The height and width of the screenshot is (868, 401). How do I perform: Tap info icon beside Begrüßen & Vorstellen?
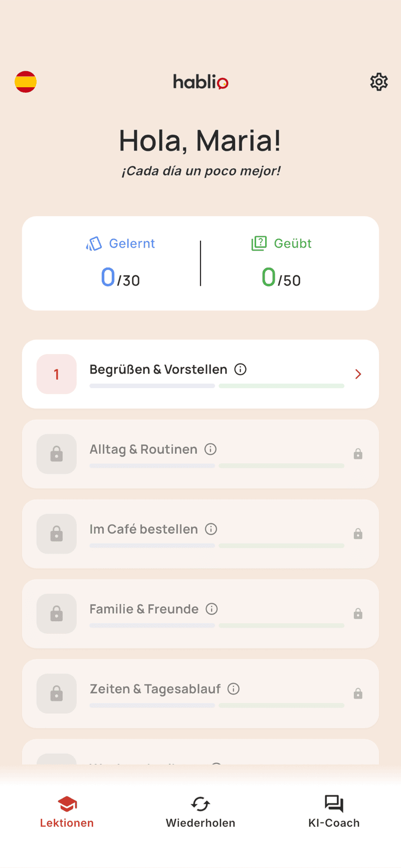[x=241, y=370]
